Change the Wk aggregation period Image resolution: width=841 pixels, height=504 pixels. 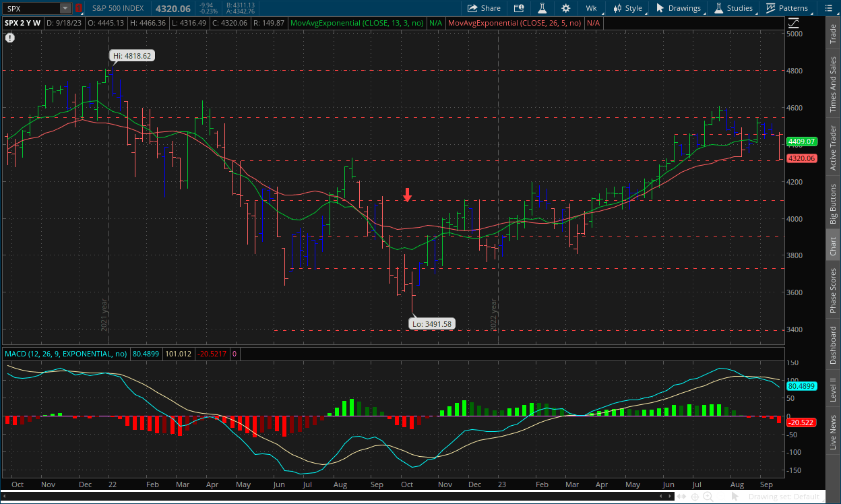click(x=591, y=8)
